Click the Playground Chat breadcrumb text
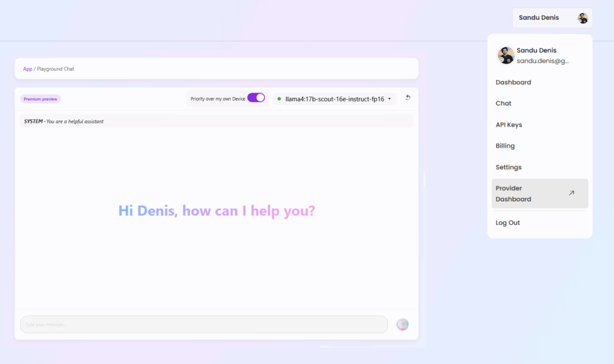This screenshot has height=364, width=614. [56, 69]
